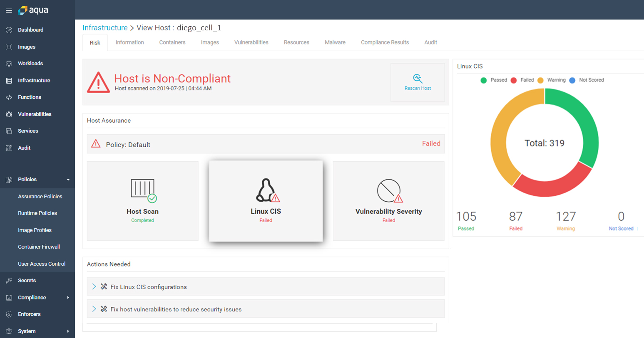Click the Infrastructure breadcrumb link

[105, 28]
